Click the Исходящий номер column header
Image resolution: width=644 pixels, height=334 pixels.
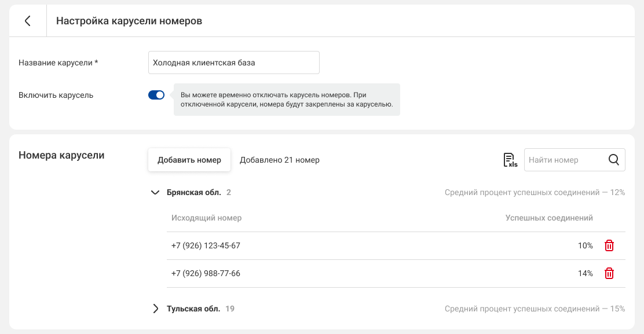[206, 218]
